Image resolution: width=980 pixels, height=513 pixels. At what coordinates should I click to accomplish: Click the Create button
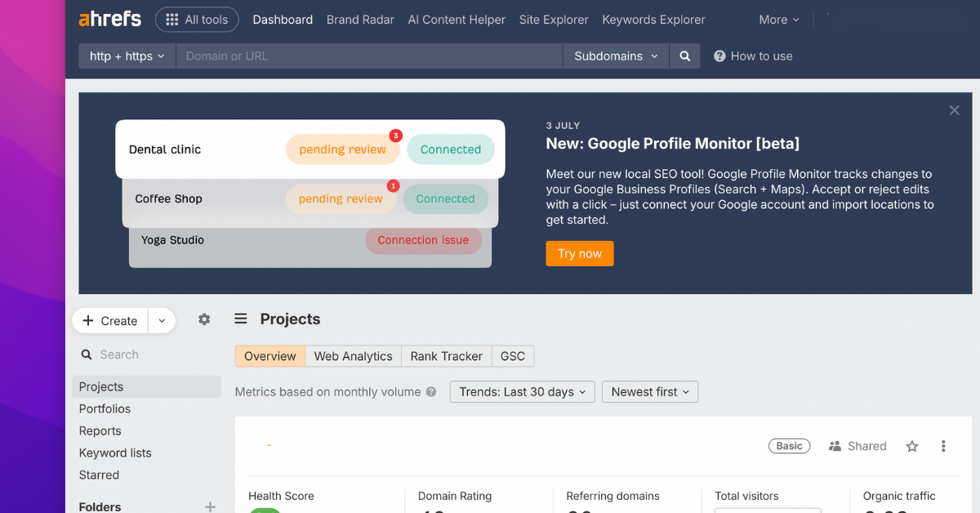coord(110,321)
